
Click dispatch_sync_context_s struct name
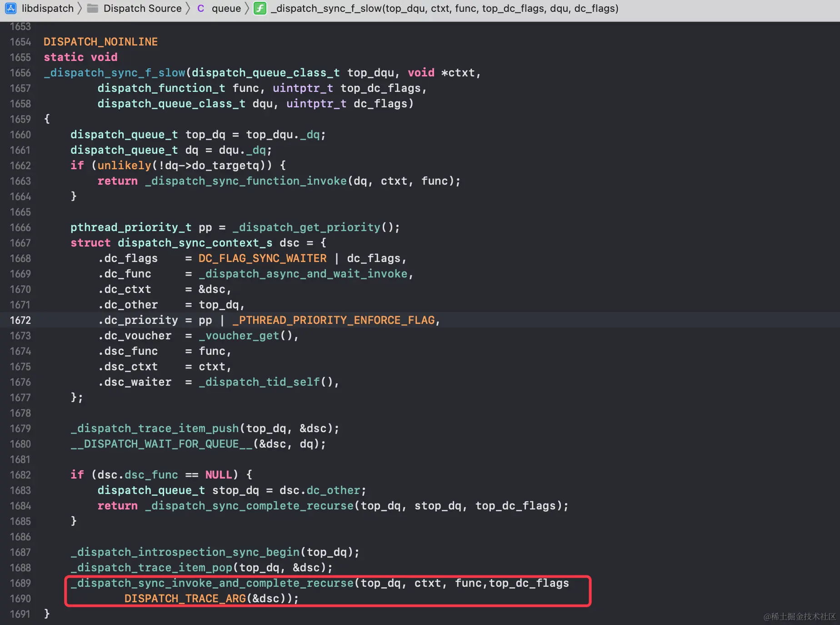coord(195,243)
